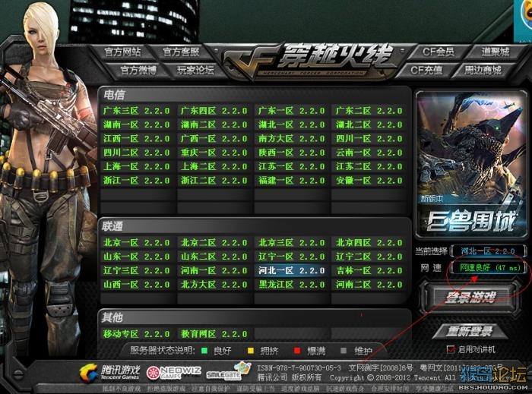Click the 网速良好 (47 ms) speed field

point(489,268)
